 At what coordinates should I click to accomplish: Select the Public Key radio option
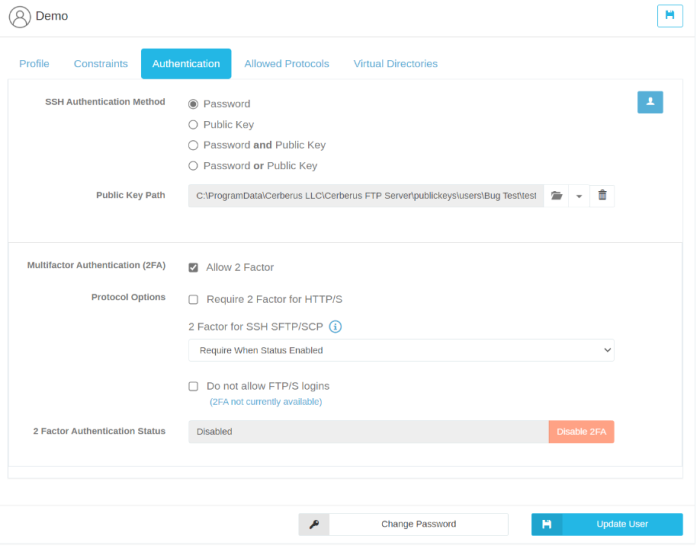(x=193, y=125)
